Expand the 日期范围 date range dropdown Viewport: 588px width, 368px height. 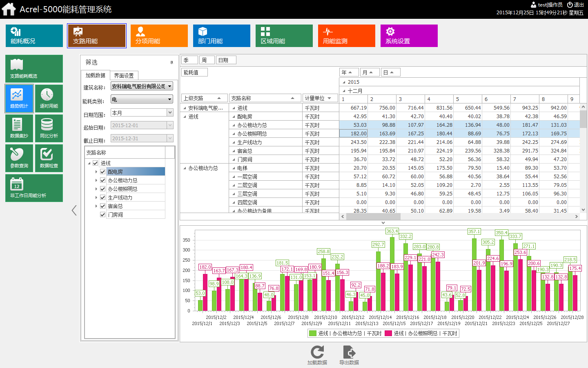(170, 112)
